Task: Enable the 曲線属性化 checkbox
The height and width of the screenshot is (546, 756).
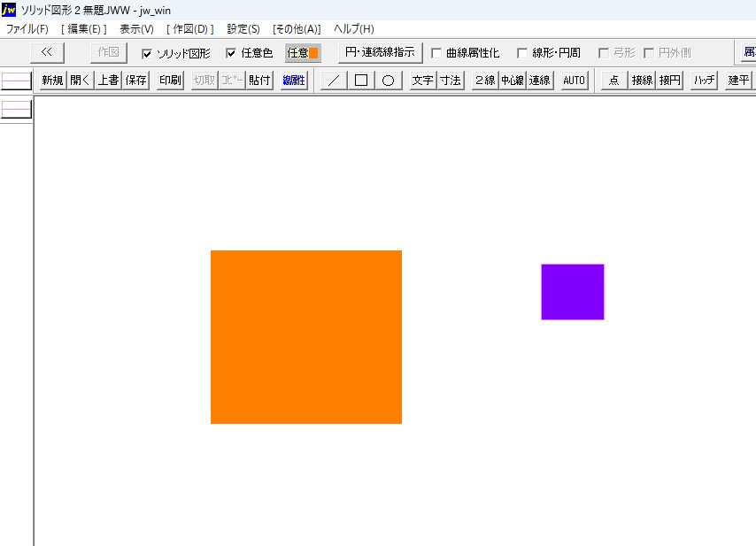Action: tap(436, 53)
